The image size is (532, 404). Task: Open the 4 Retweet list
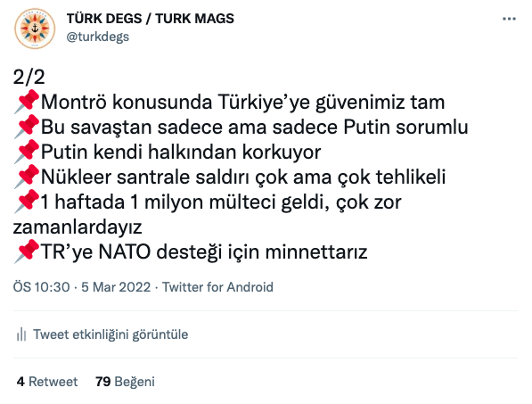(47, 382)
